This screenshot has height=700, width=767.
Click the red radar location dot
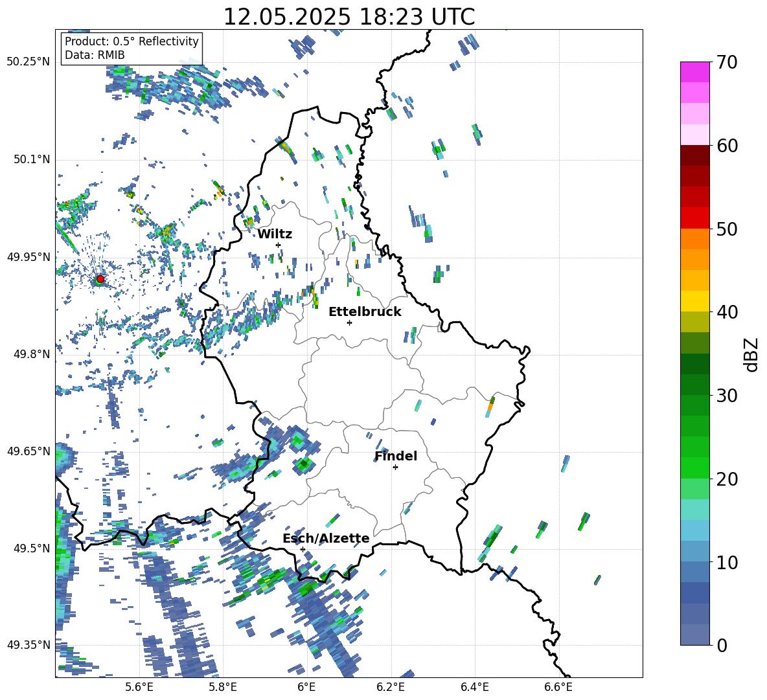100,279
